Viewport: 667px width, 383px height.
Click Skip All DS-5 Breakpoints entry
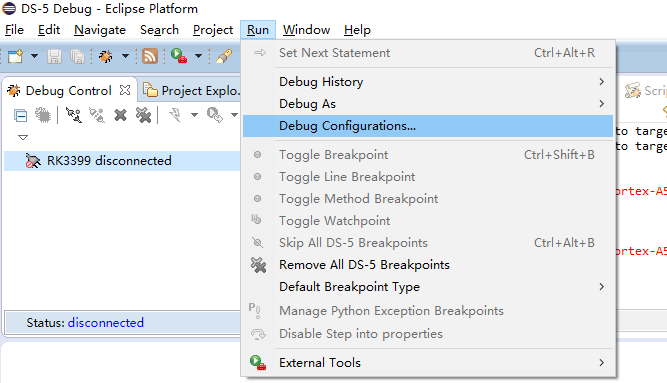(428, 243)
